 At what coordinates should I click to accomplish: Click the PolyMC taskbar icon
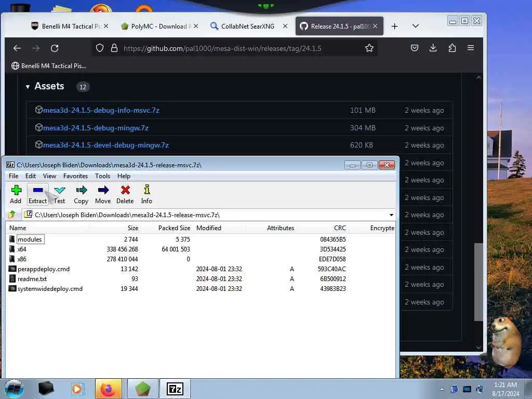[x=143, y=389]
